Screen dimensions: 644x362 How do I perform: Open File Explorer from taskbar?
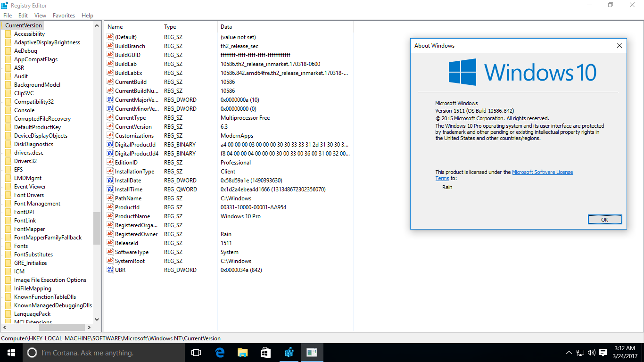[x=242, y=353]
